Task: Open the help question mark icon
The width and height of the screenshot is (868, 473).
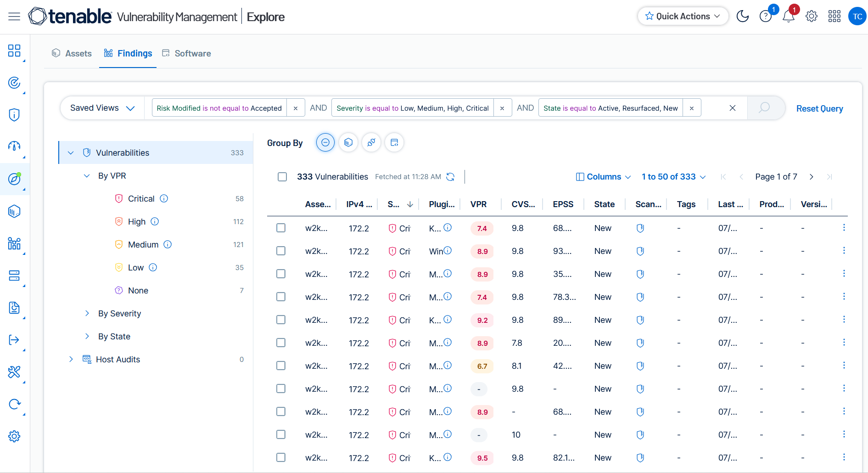Action: 765,17
